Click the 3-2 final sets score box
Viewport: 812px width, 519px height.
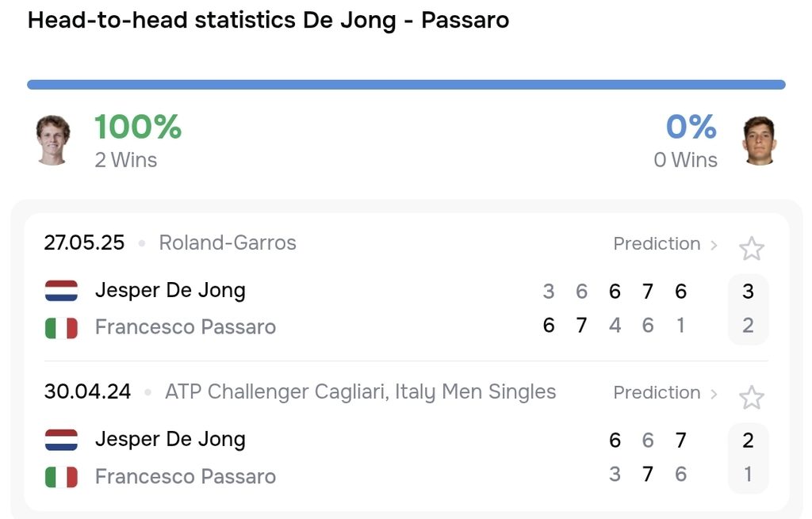[748, 309]
